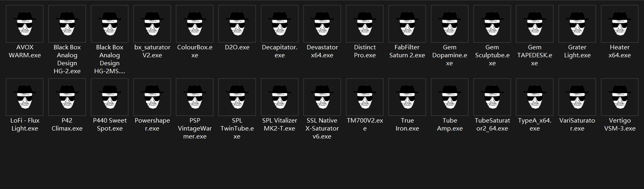Click the P42 Climax.exe icon

click(x=67, y=97)
